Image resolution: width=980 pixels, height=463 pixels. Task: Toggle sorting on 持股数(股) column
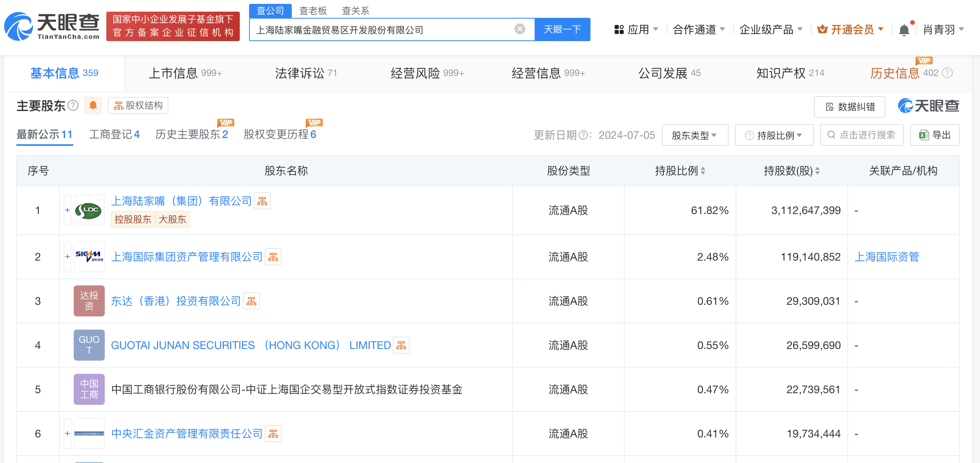click(x=817, y=171)
